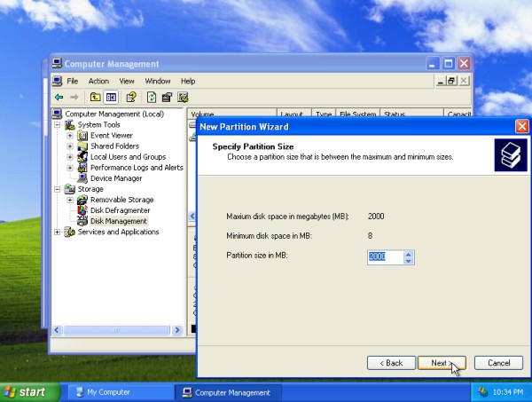Open the Start menu
This screenshot has width=532, height=402.
(30, 392)
